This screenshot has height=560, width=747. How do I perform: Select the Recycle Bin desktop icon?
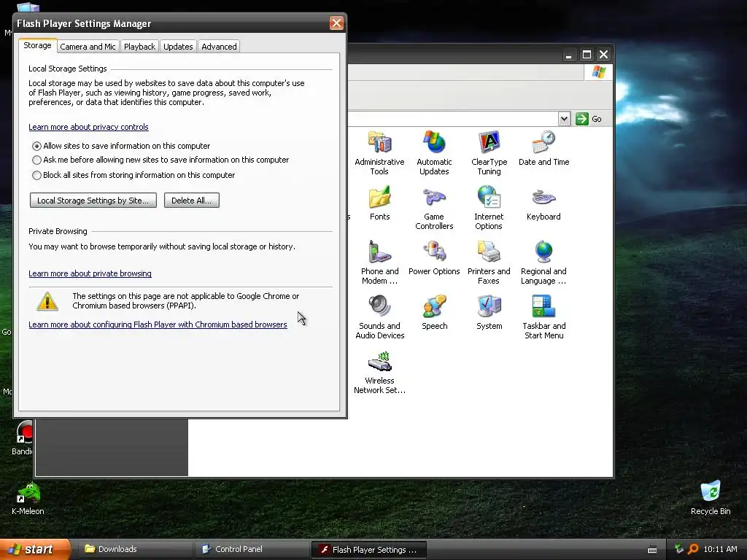pyautogui.click(x=711, y=497)
